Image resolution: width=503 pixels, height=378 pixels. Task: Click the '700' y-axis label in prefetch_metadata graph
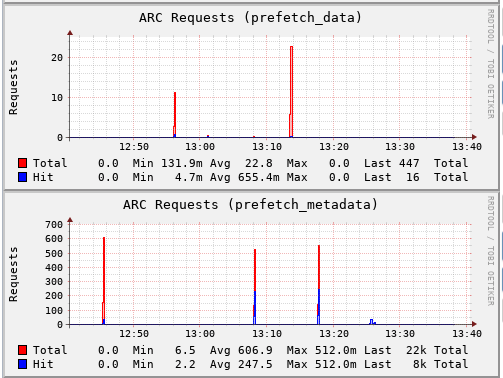[54, 225]
